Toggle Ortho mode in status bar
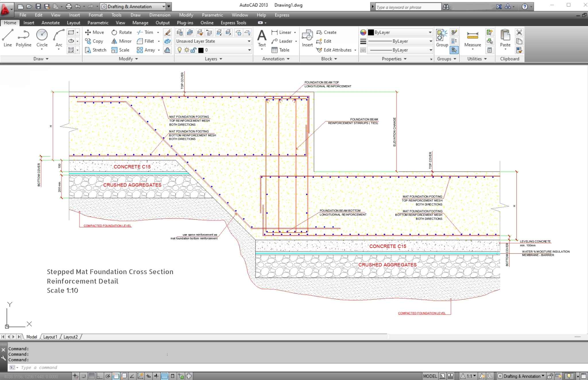The width and height of the screenshot is (588, 380). (x=99, y=376)
